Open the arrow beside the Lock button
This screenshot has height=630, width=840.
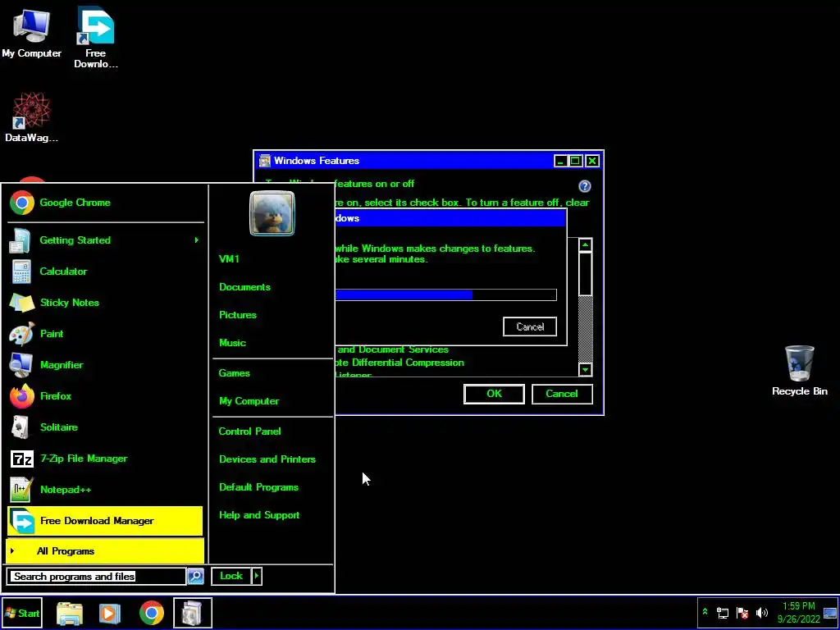[x=257, y=576]
